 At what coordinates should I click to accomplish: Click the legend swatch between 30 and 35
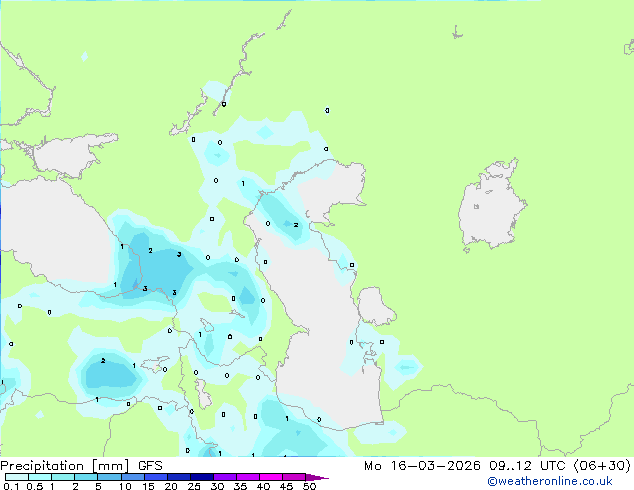[x=225, y=477]
